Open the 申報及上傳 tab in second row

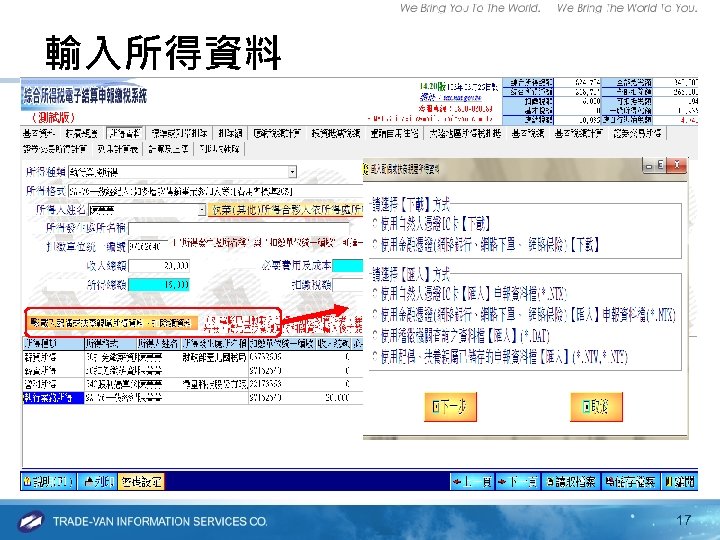point(169,149)
